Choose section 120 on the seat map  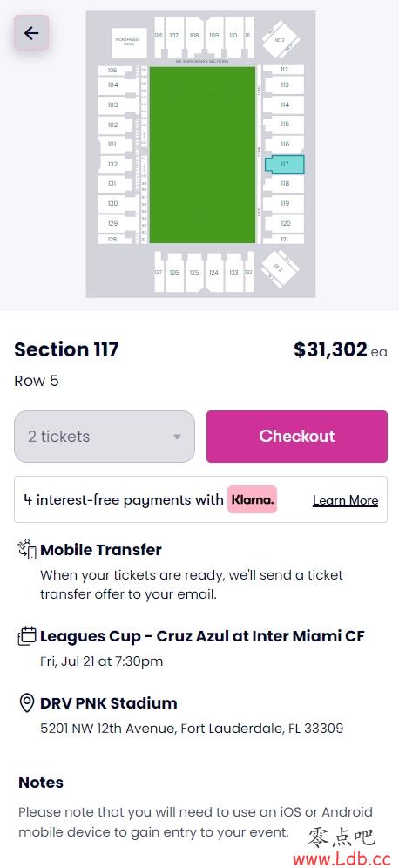tap(285, 223)
